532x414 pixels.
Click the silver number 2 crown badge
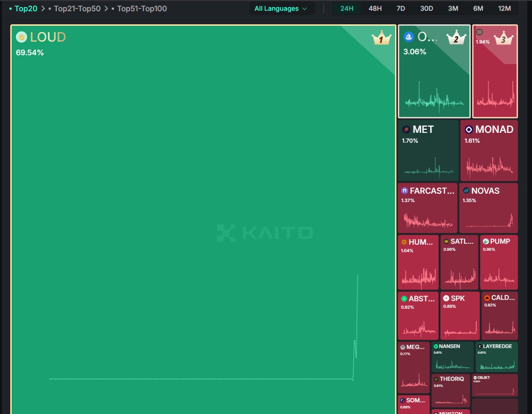456,37
